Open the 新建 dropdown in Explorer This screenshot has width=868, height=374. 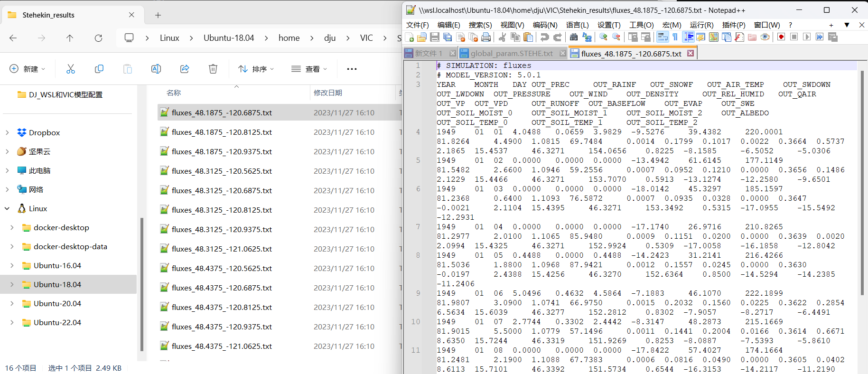tap(28, 69)
